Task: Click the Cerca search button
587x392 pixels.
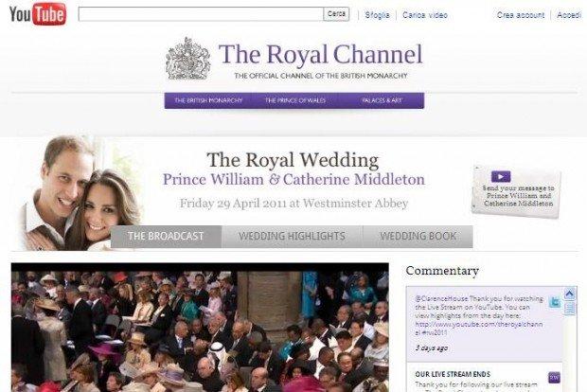Action: [x=336, y=14]
